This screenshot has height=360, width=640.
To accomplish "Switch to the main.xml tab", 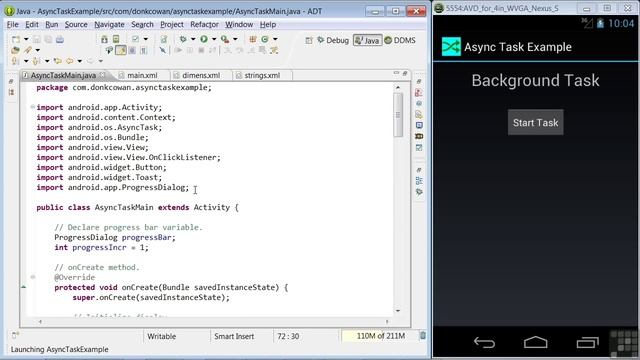I will click(142, 75).
